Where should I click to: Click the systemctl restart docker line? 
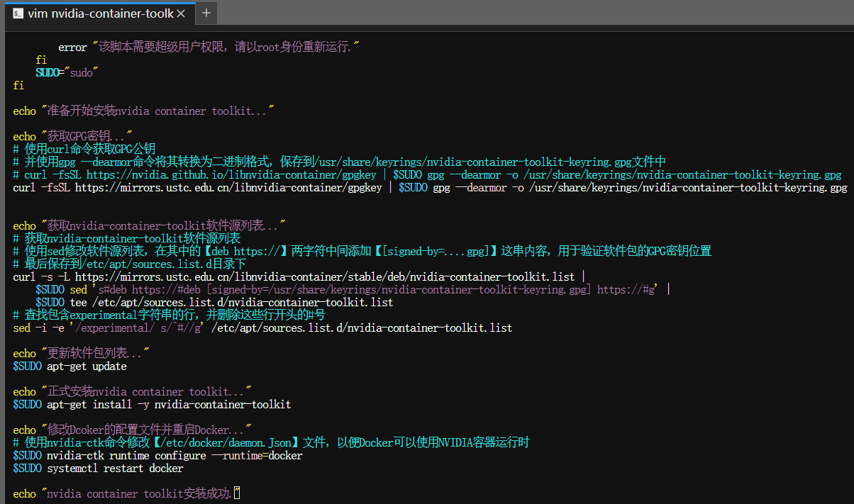98,469
